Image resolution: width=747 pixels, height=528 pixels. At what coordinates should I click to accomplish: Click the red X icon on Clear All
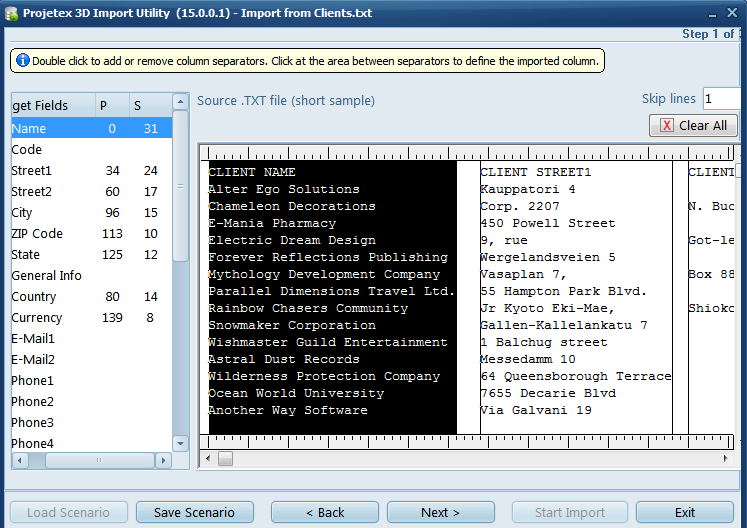pyautogui.click(x=666, y=125)
